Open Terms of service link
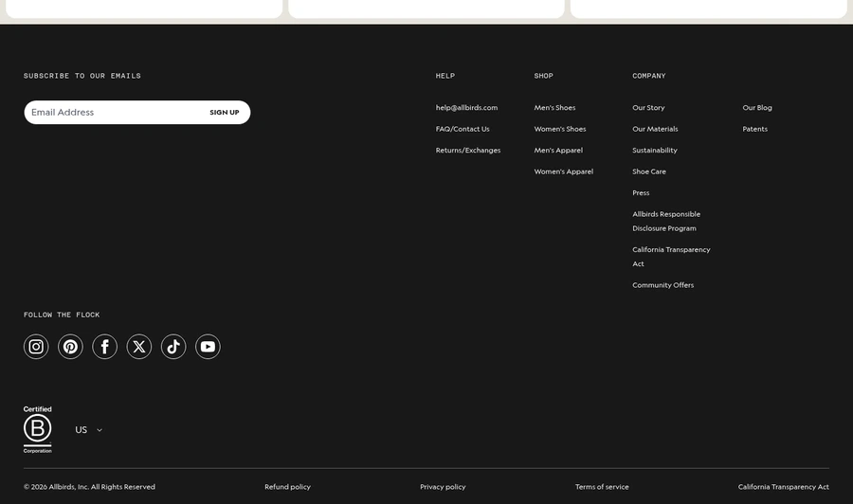The image size is (853, 504). (x=602, y=487)
